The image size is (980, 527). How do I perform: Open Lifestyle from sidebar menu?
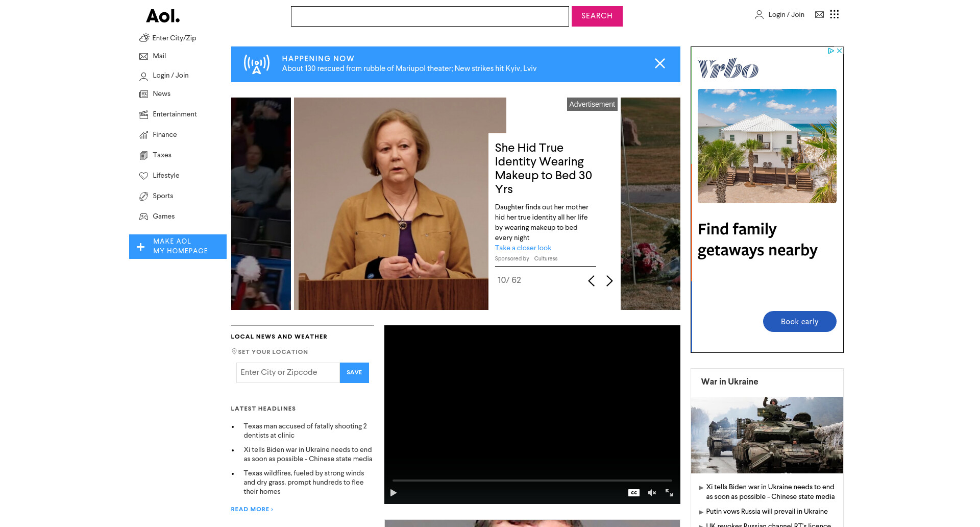166,176
